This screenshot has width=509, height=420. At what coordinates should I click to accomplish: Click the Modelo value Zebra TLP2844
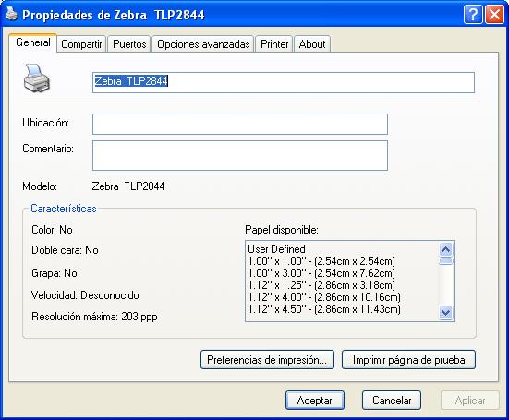[x=128, y=186]
